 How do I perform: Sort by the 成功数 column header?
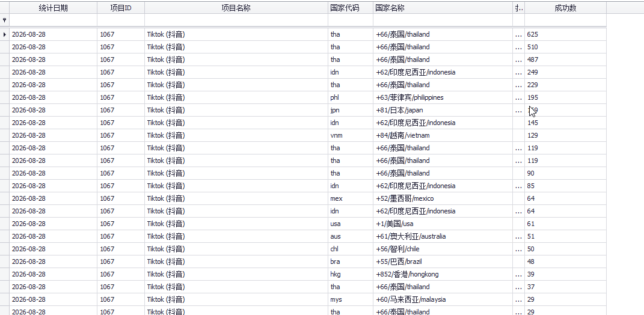pyautogui.click(x=566, y=8)
